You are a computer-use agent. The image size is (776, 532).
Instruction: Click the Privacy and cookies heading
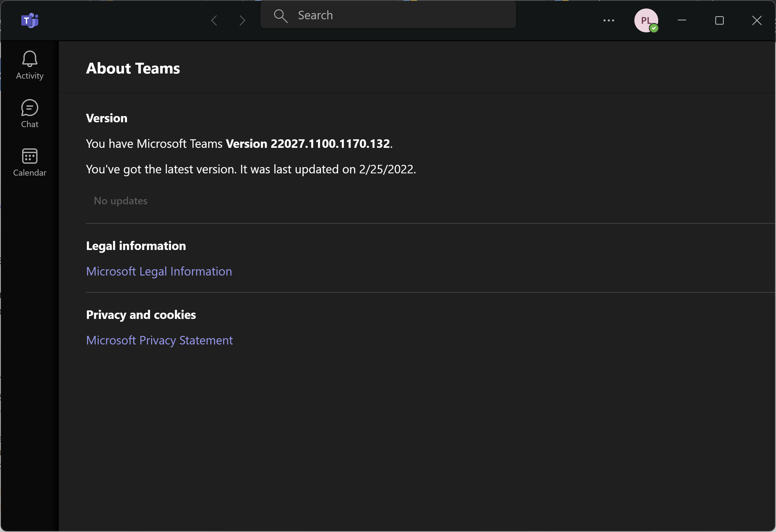click(x=141, y=315)
